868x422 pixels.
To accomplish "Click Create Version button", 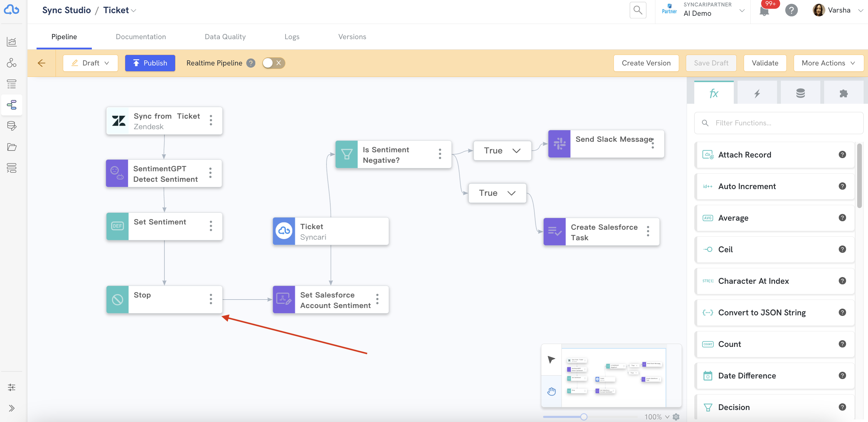I will point(646,63).
